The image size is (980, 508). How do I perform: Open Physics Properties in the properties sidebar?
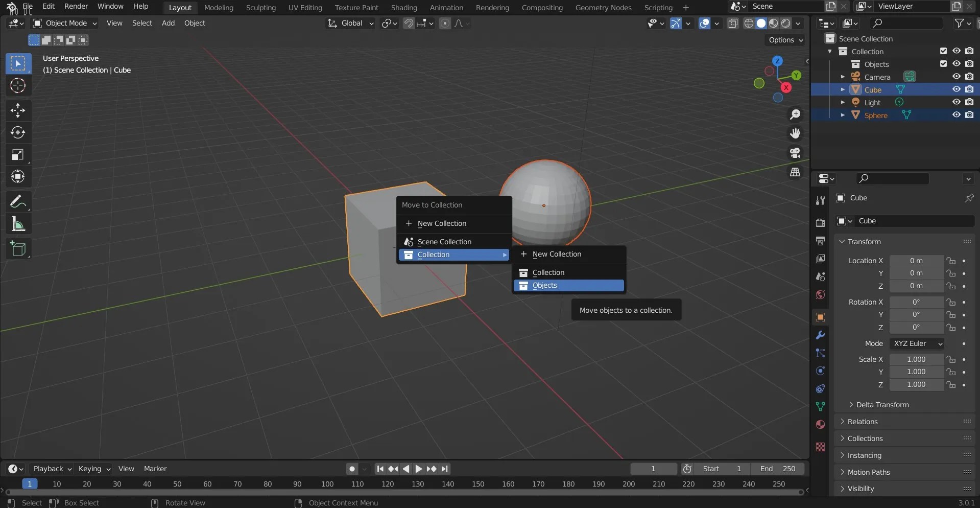(820, 371)
